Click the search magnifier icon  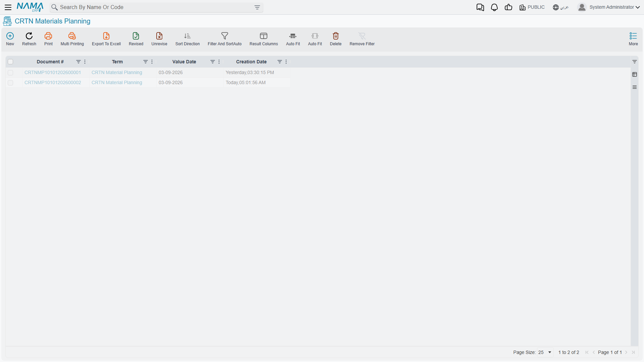[x=54, y=7]
